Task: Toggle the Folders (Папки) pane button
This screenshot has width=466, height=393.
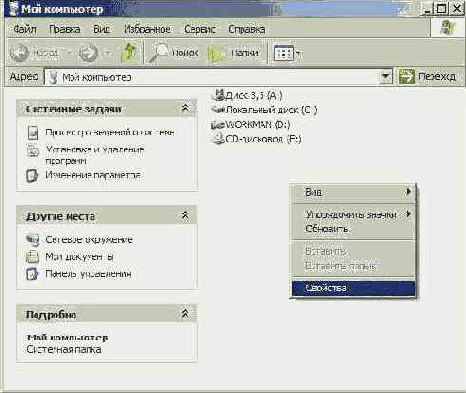Action: click(x=234, y=53)
